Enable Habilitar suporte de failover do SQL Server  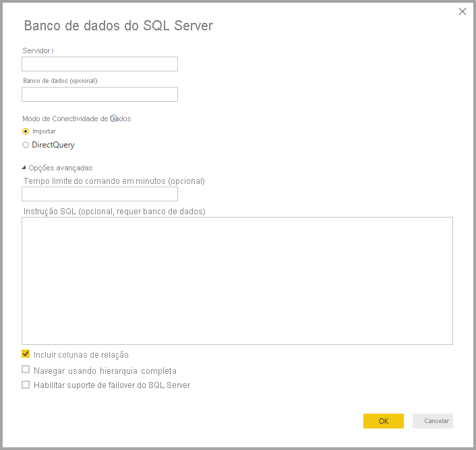tap(26, 385)
